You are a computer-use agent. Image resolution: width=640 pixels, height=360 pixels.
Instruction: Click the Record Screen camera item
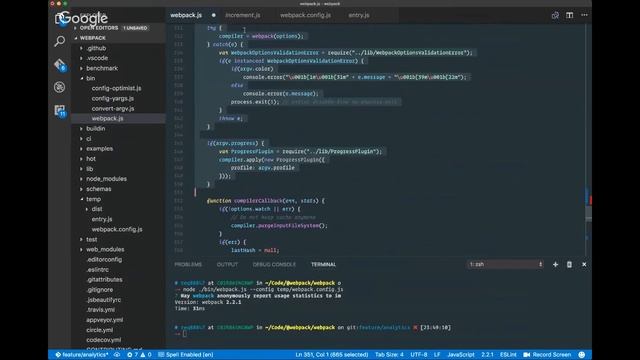[547, 355]
